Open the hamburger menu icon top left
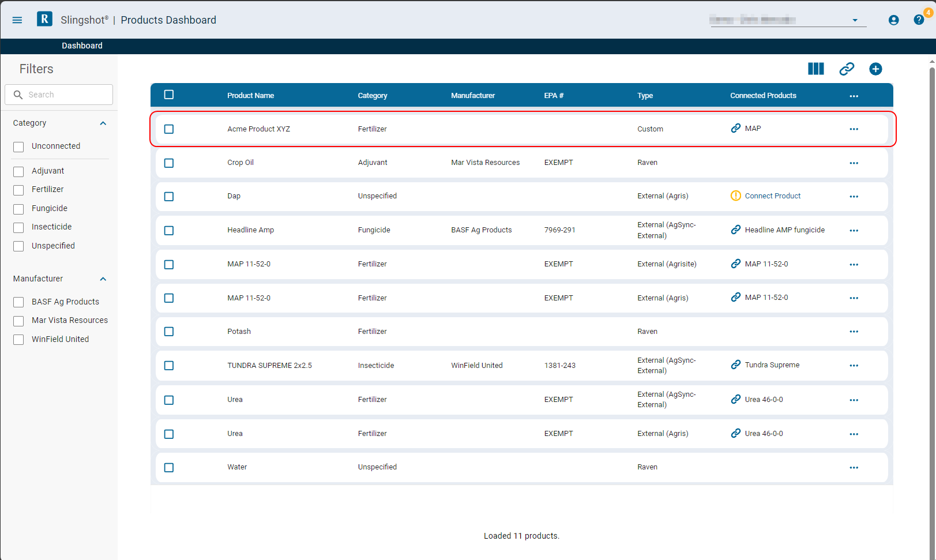This screenshot has height=560, width=936. point(17,20)
